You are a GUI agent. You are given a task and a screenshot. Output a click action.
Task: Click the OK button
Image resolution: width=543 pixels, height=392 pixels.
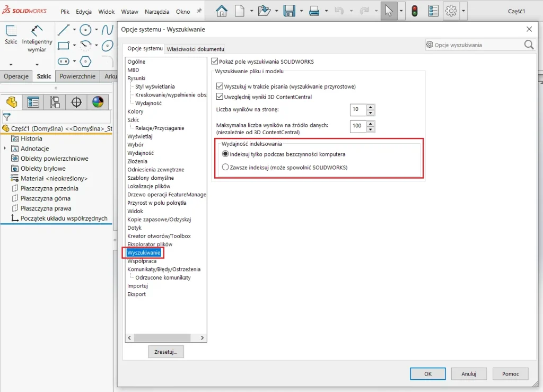(428, 373)
